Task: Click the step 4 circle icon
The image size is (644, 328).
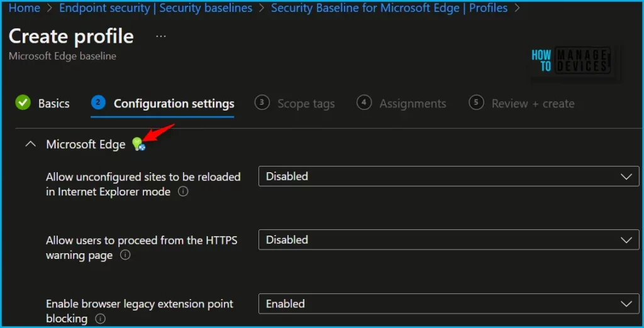Action: coord(364,102)
